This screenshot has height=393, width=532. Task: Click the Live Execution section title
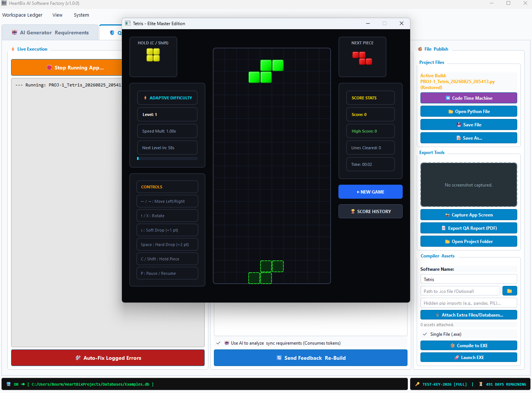[x=32, y=49]
